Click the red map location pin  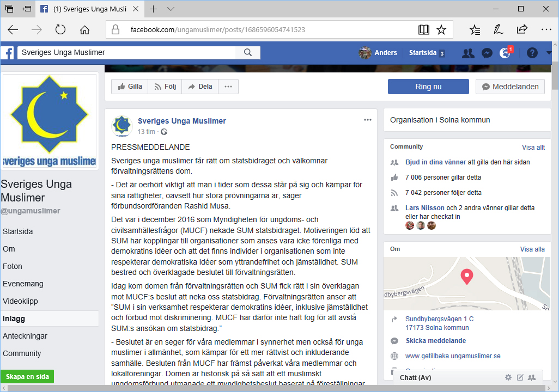[467, 277]
